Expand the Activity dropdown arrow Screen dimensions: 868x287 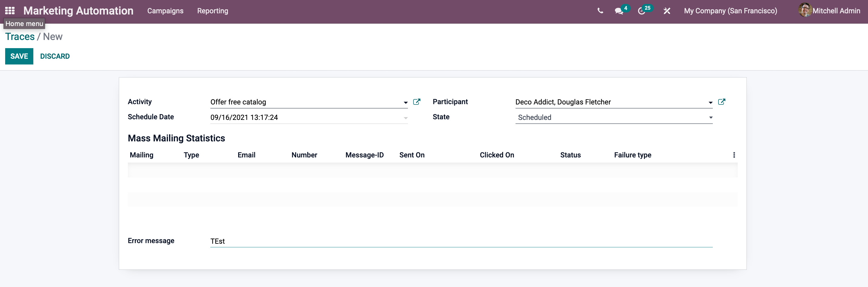pos(405,103)
